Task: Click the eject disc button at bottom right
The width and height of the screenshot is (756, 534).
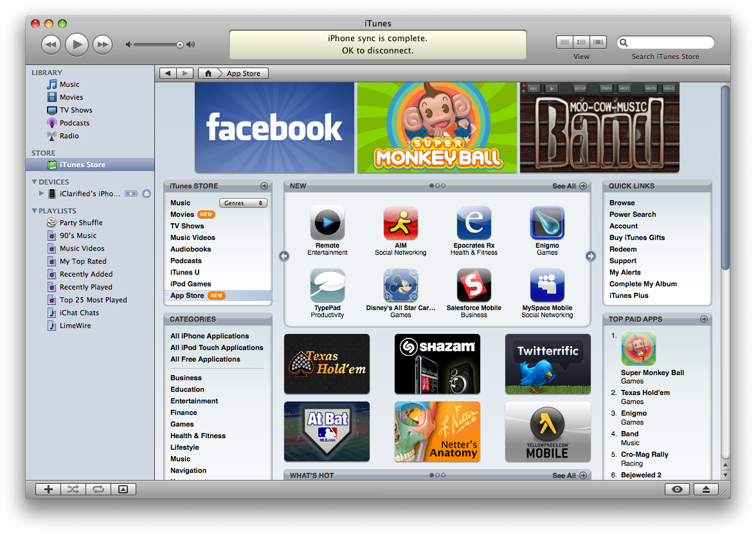Action: [706, 489]
